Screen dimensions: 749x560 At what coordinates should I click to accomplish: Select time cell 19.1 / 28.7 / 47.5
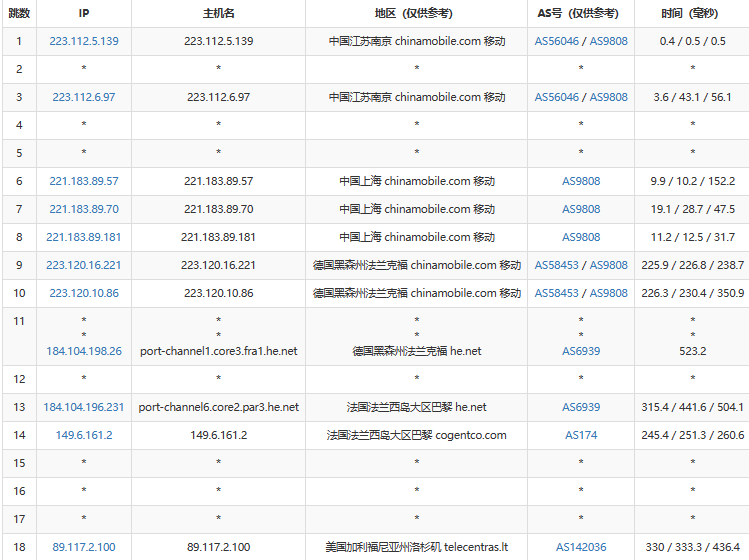[692, 209]
